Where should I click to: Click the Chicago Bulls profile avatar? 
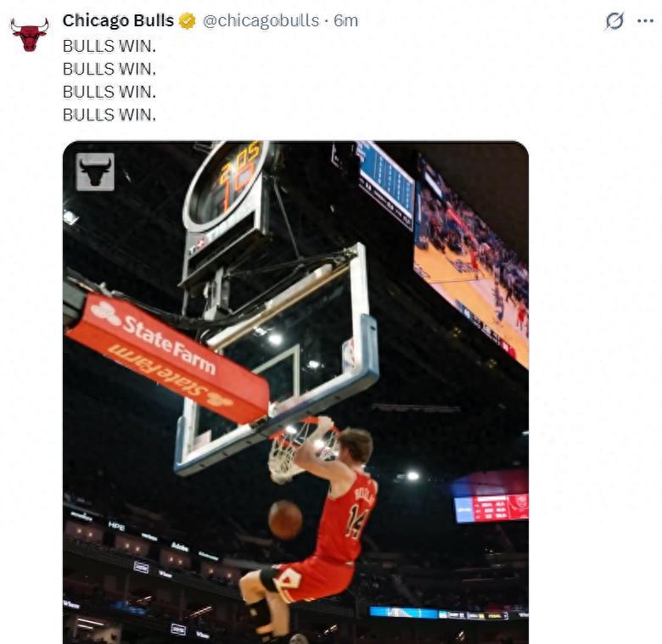tap(29, 33)
